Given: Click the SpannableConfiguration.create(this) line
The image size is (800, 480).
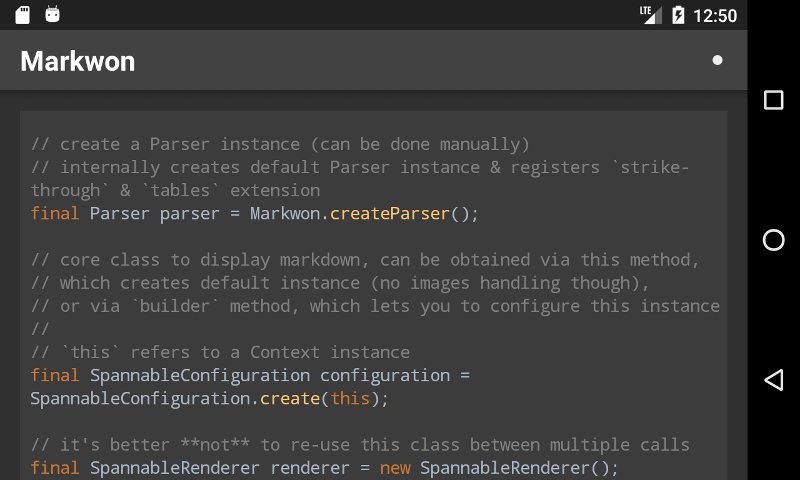Looking at the screenshot, I should pos(209,398).
